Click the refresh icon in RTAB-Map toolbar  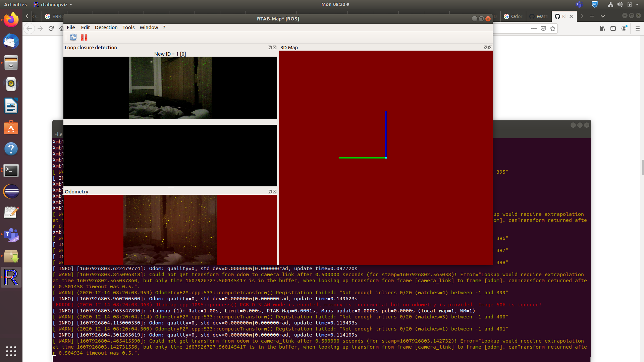pos(73,38)
